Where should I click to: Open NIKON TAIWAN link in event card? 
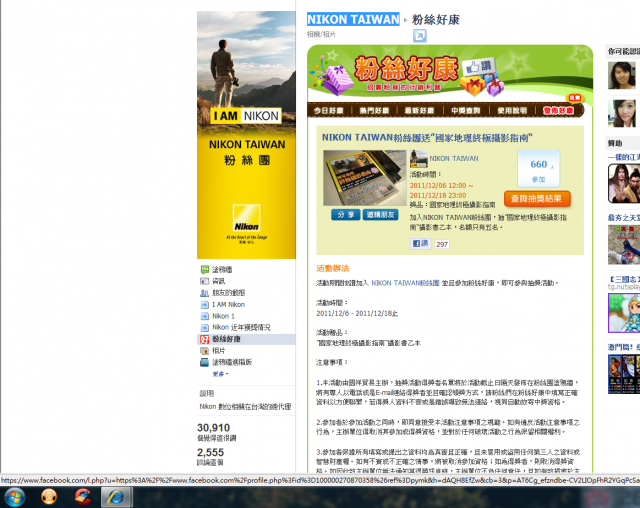click(x=454, y=158)
